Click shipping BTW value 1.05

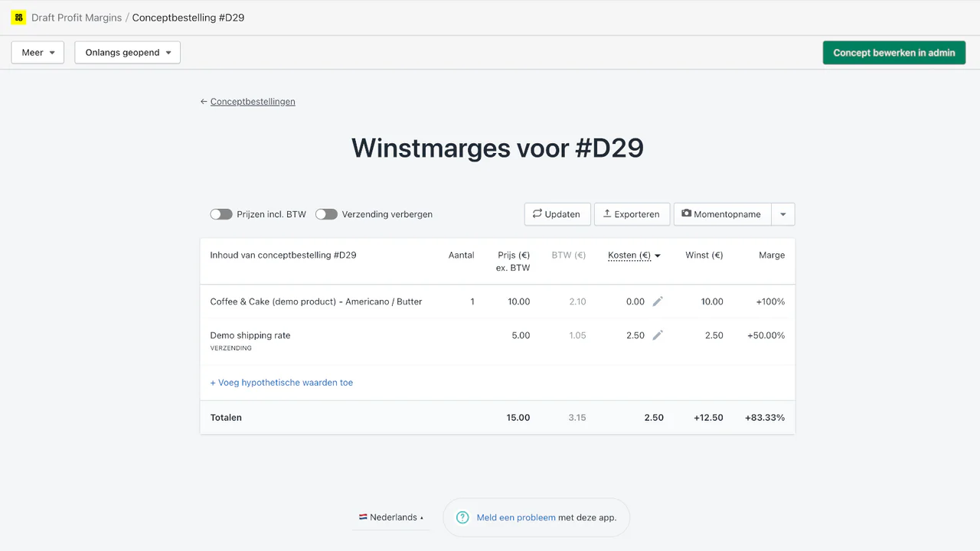tap(578, 335)
